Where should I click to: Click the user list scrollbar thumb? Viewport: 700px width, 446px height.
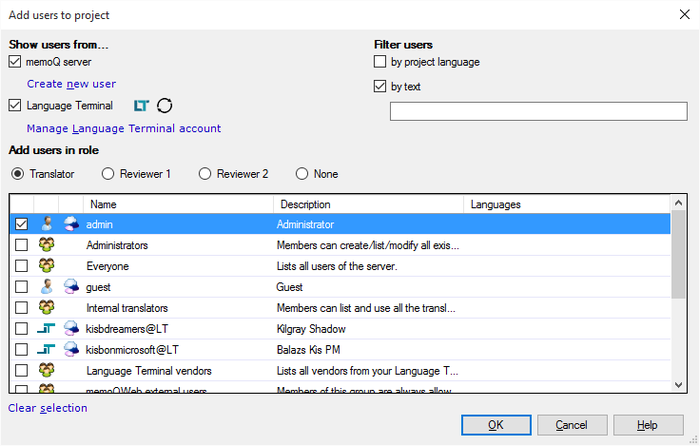pos(679,254)
